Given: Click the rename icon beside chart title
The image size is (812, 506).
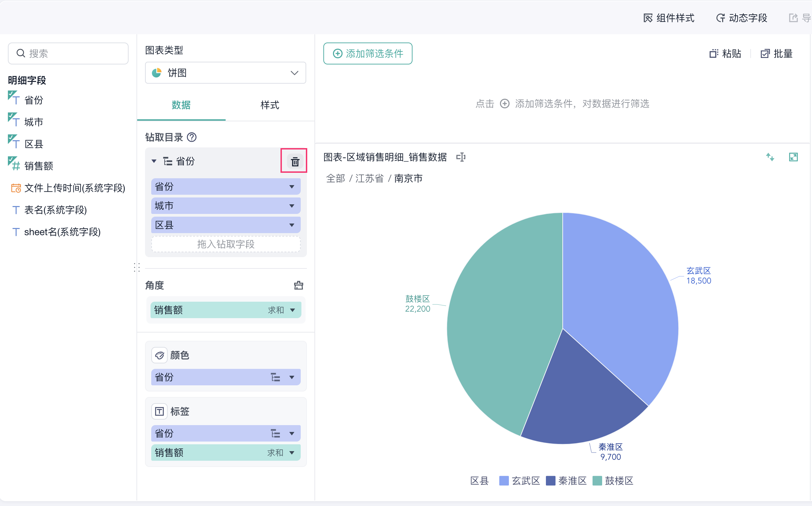Looking at the screenshot, I should click(x=461, y=157).
